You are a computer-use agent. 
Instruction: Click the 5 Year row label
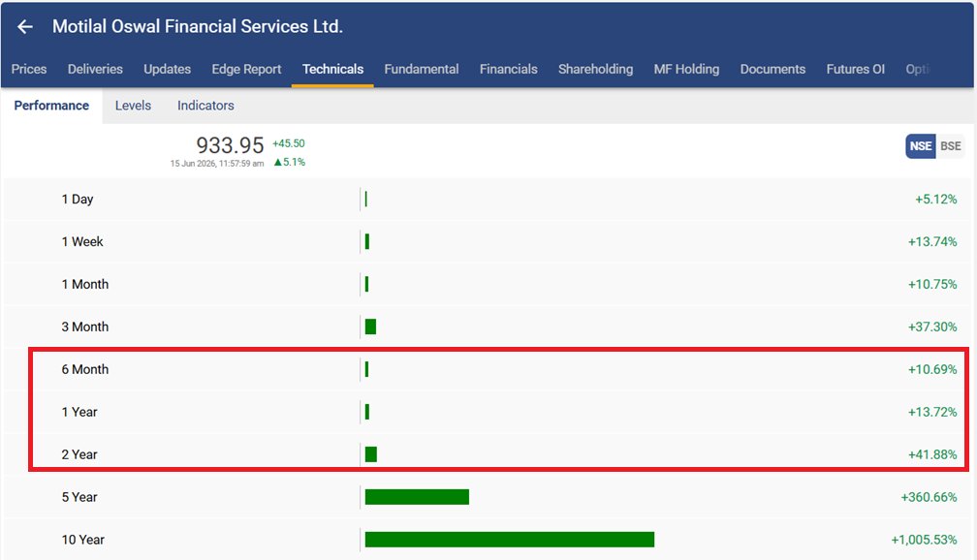pyautogui.click(x=79, y=497)
